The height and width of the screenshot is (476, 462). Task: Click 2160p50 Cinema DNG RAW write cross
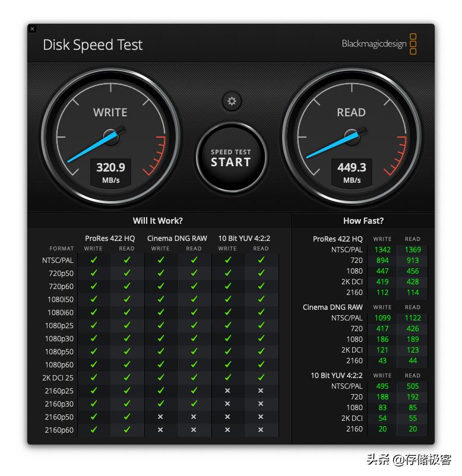[160, 417]
